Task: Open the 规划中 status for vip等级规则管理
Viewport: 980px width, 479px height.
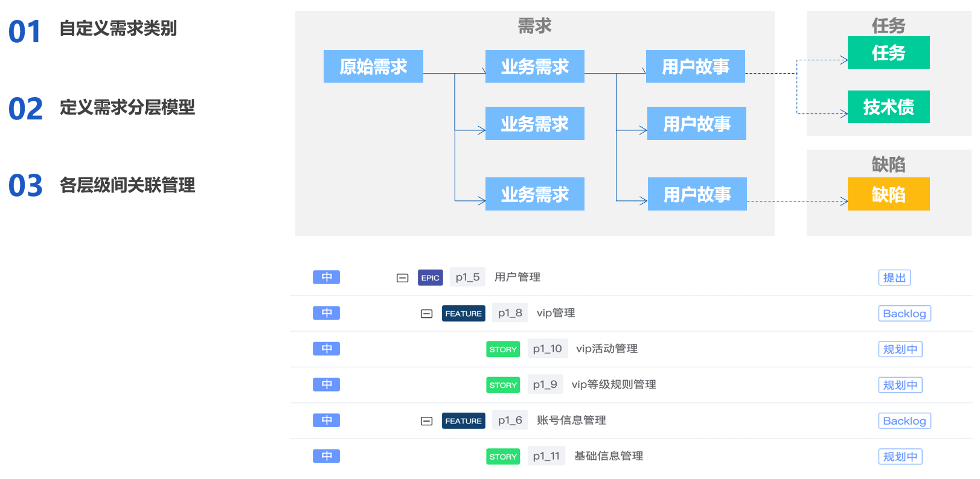Action: pyautogui.click(x=900, y=385)
